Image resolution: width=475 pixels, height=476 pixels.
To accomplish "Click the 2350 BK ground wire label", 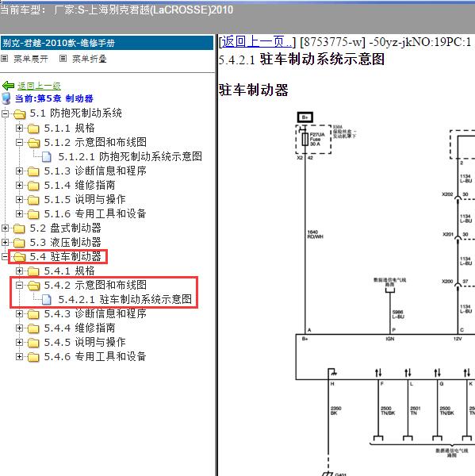I will coord(335,411).
